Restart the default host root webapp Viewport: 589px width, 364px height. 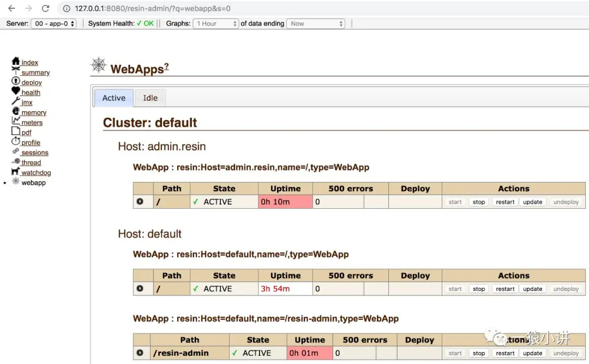[x=505, y=289]
